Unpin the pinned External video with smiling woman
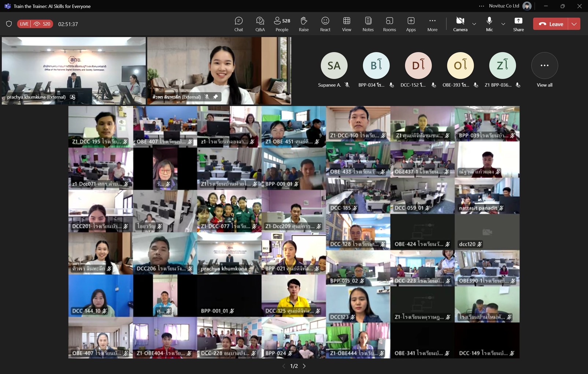The height and width of the screenshot is (374, 588). 215,97
